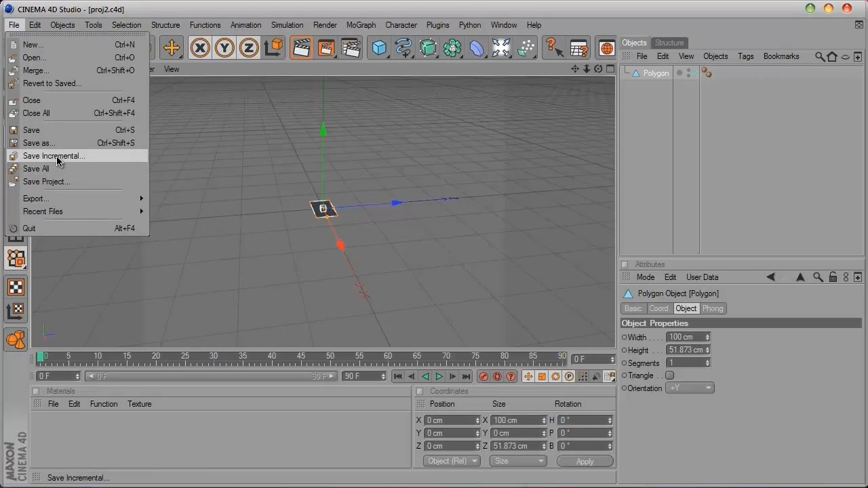The image size is (868, 488).
Task: Open the spline pen tool icon
Action: pyautogui.click(x=403, y=47)
